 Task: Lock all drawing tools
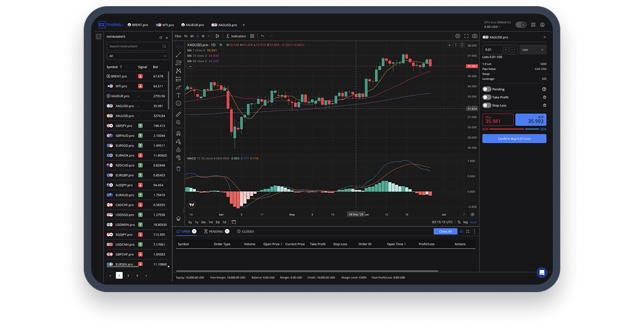pyautogui.click(x=178, y=150)
